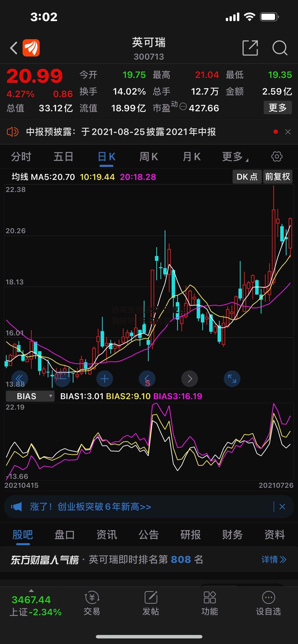Tap the share export icon
The height and width of the screenshot is (644, 298).
pyautogui.click(x=250, y=48)
